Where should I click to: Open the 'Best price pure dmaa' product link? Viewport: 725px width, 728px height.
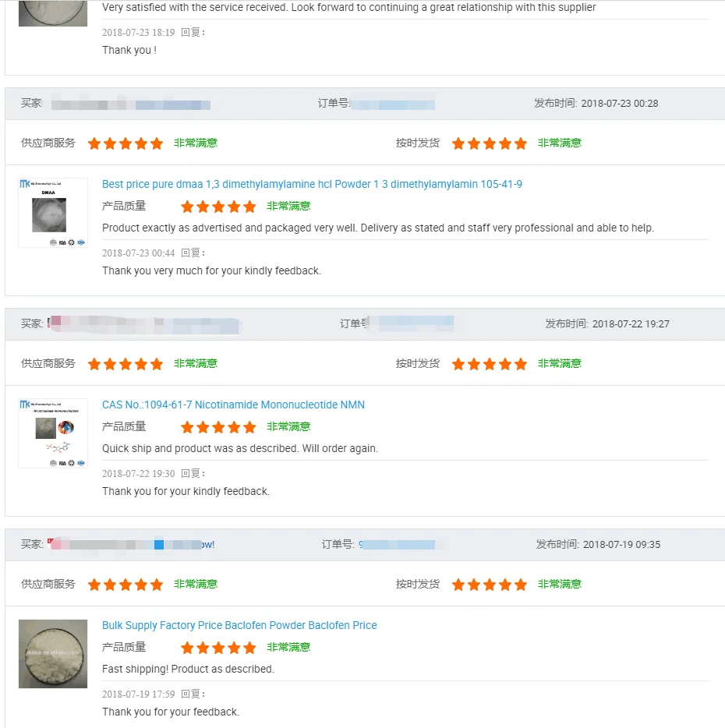pyautogui.click(x=312, y=184)
